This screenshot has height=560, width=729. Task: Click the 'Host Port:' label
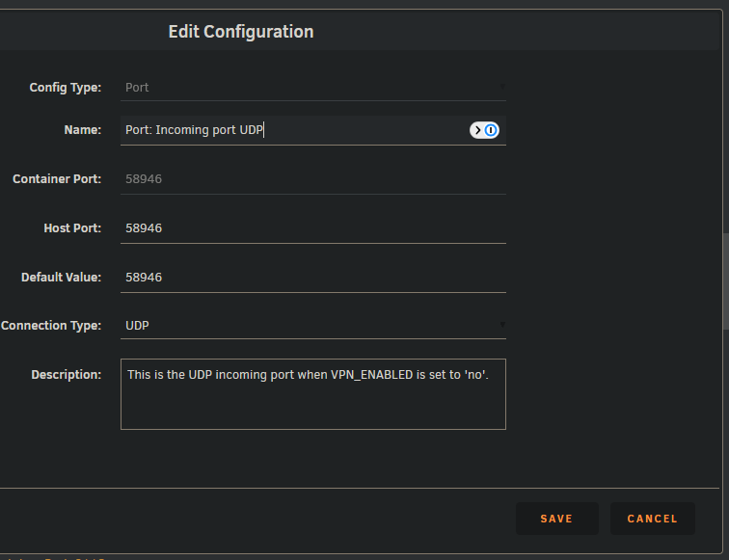click(x=72, y=228)
